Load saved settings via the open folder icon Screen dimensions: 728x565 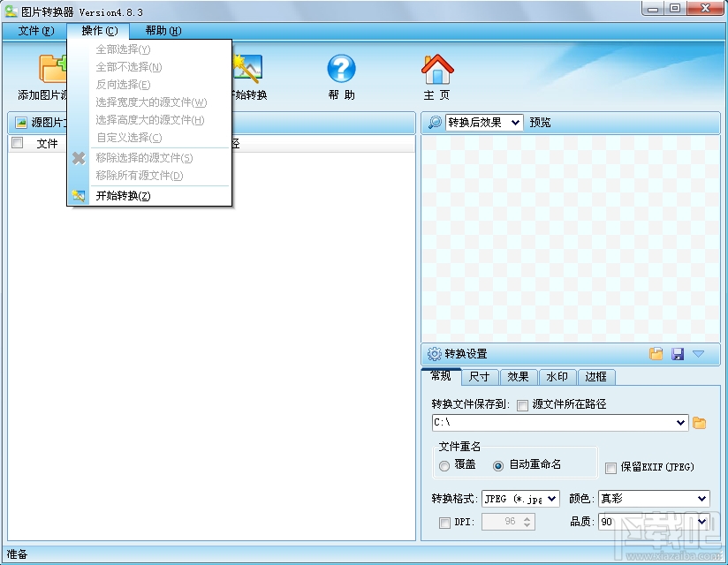656,354
